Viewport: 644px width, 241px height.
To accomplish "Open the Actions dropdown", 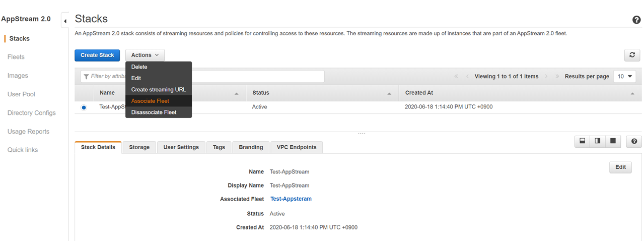I will point(145,55).
